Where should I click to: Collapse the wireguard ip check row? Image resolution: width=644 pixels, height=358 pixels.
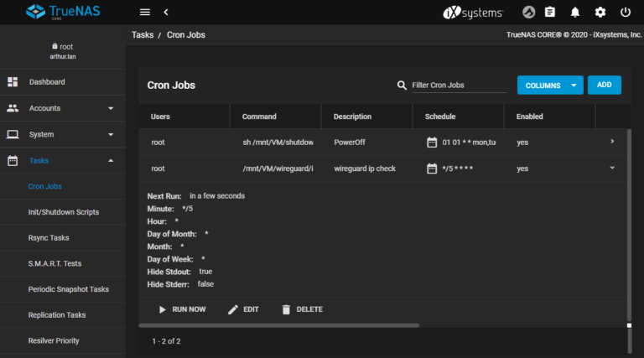[x=612, y=168]
